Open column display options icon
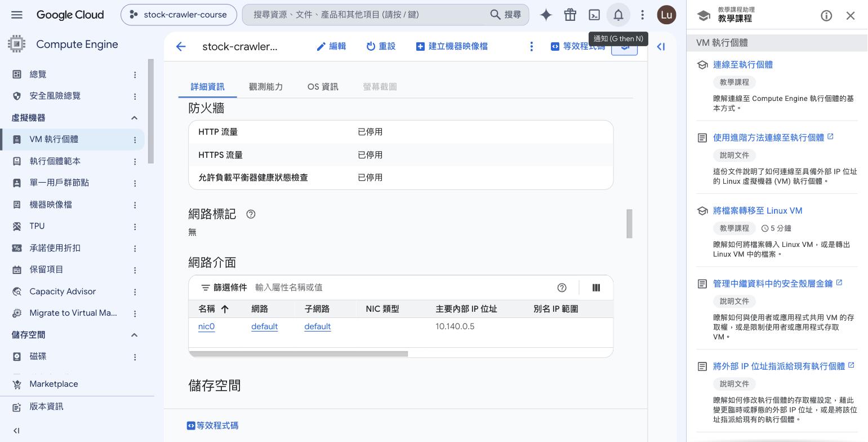This screenshot has width=868, height=442. [x=596, y=288]
